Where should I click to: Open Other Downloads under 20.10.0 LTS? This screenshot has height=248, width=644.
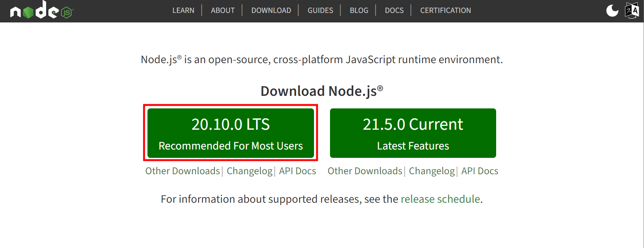[183, 171]
